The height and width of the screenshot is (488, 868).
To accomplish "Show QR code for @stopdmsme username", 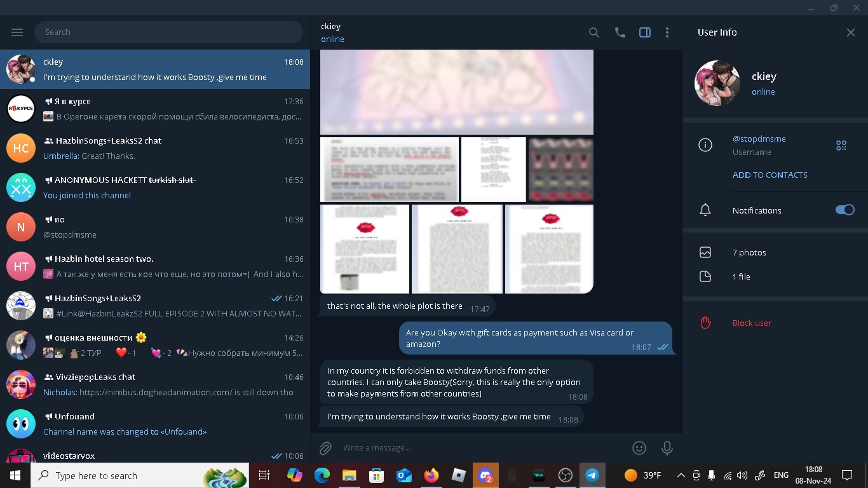I will pyautogui.click(x=841, y=146).
